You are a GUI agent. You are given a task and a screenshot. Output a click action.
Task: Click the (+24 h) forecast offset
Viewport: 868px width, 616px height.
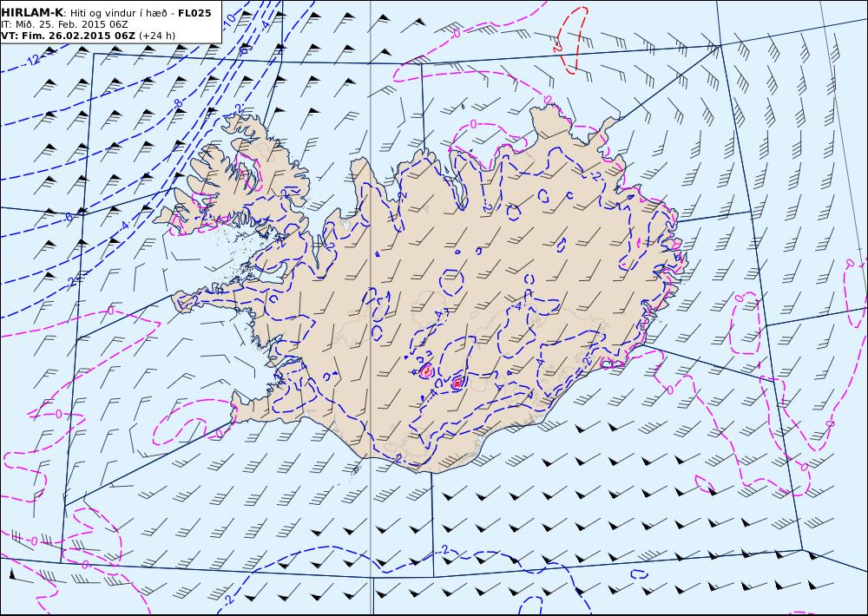click(x=156, y=36)
